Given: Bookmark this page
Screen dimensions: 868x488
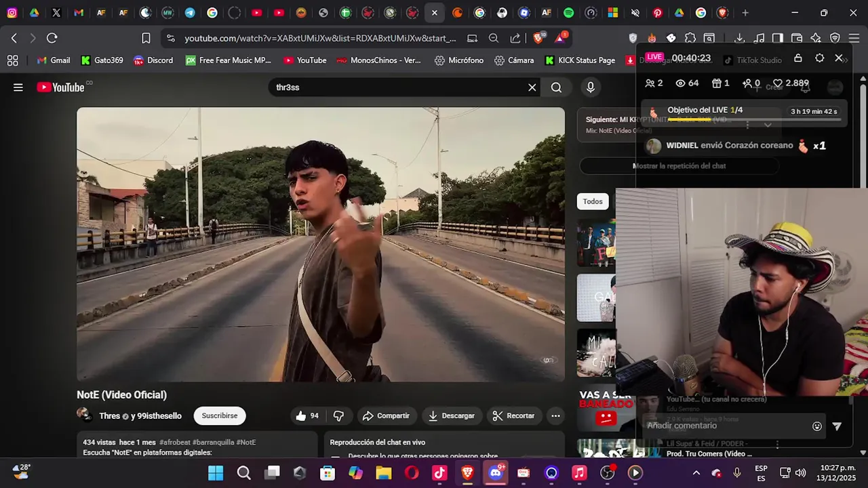Looking at the screenshot, I should [x=146, y=38].
